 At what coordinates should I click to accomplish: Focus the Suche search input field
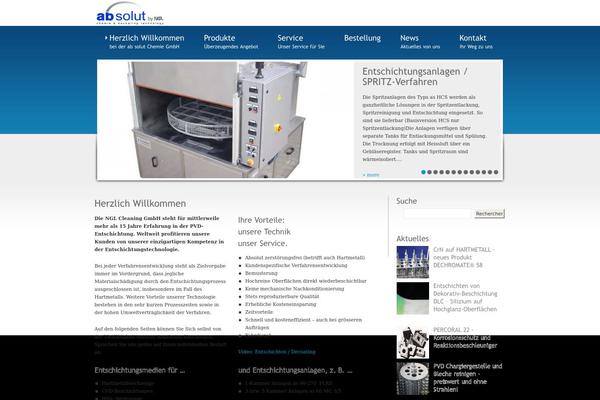pyautogui.click(x=437, y=214)
